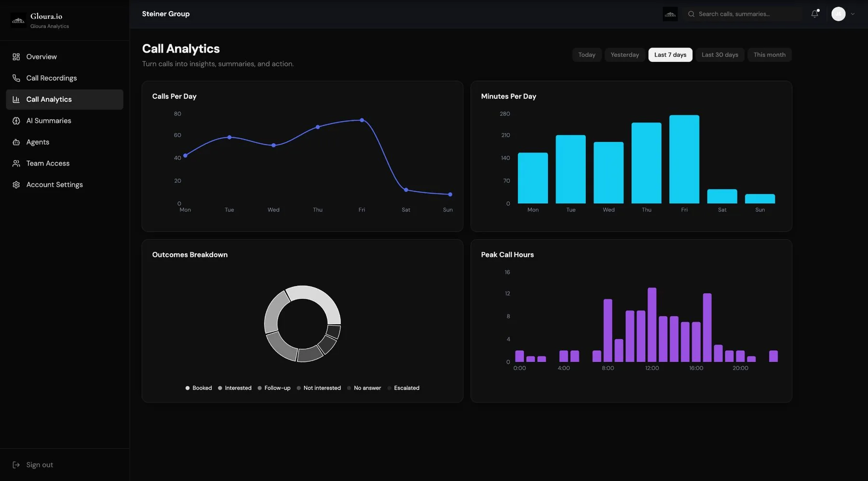Toggle the Booked legend item
Screen dimensions: 868x481
pyautogui.click(x=199, y=388)
